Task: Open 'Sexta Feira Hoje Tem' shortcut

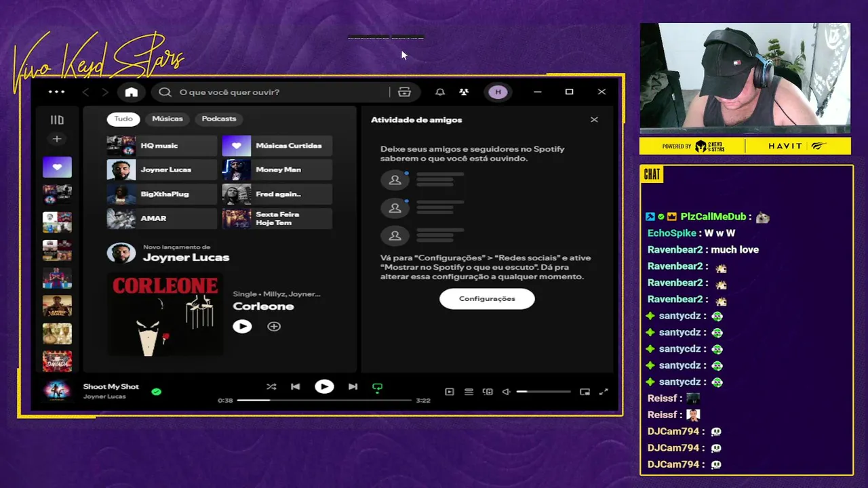Action: (x=277, y=218)
